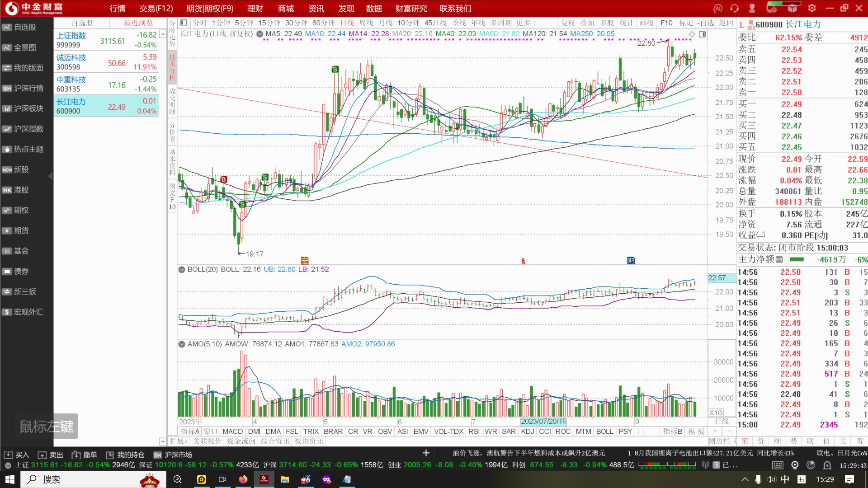Click the 主力净额 green bar indicator

[x=797, y=259]
